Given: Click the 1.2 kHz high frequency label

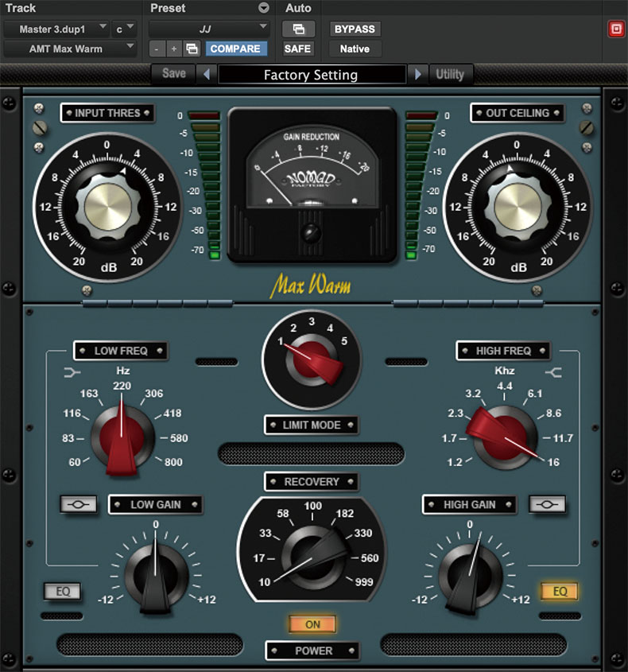Looking at the screenshot, I should click(x=455, y=462).
